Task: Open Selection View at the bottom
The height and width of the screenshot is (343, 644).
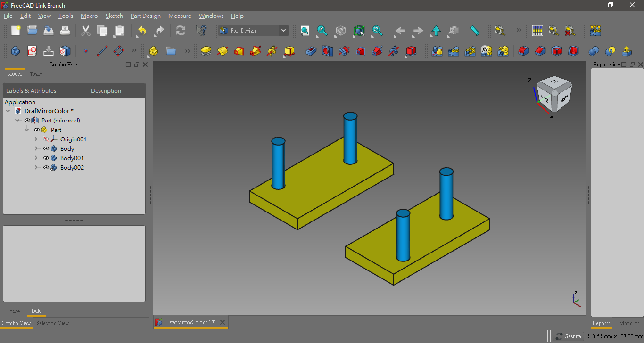Action: click(x=52, y=323)
